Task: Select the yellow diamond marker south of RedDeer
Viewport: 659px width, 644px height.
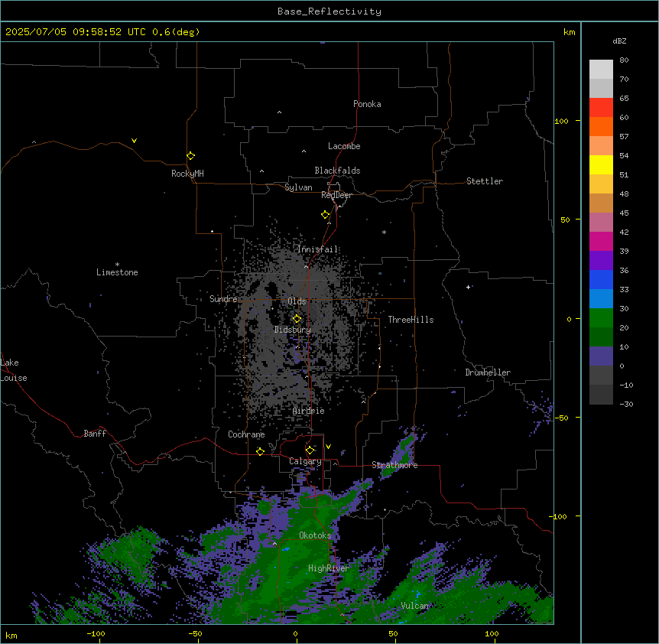Action: click(x=325, y=214)
